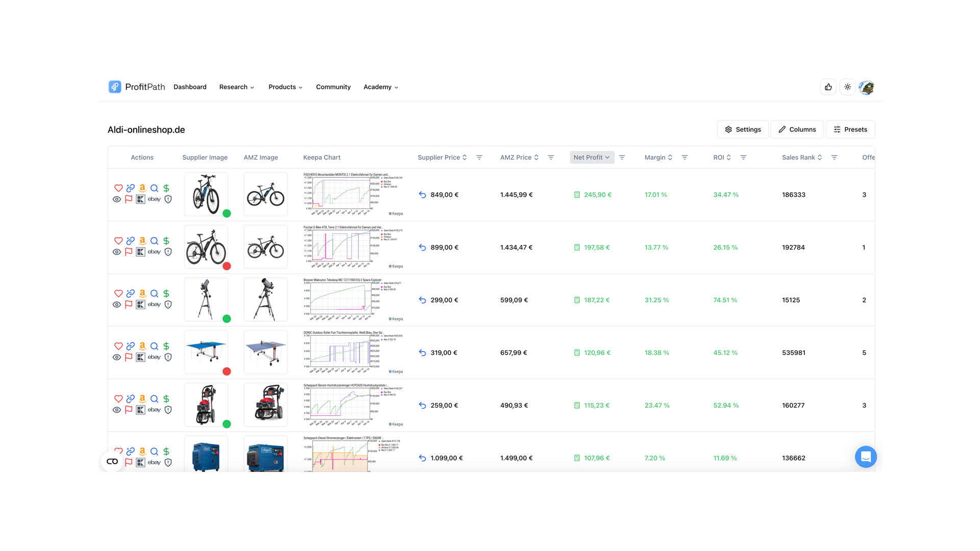Click the shield alert icon in the 319,00 € row
This screenshot has height=551, width=980.
(x=168, y=357)
